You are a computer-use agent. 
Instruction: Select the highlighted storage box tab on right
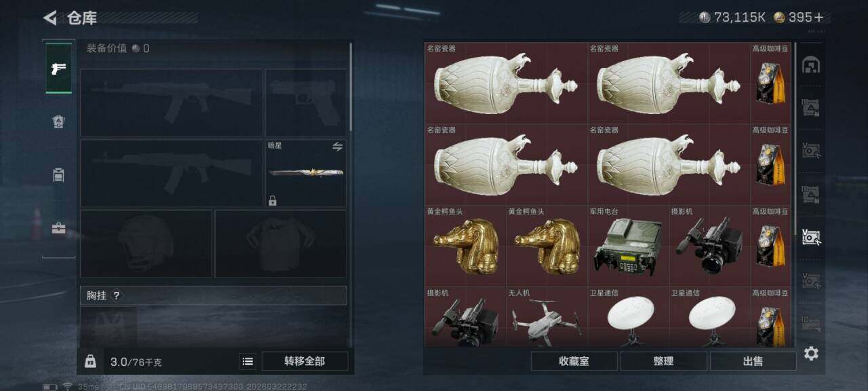point(811,237)
